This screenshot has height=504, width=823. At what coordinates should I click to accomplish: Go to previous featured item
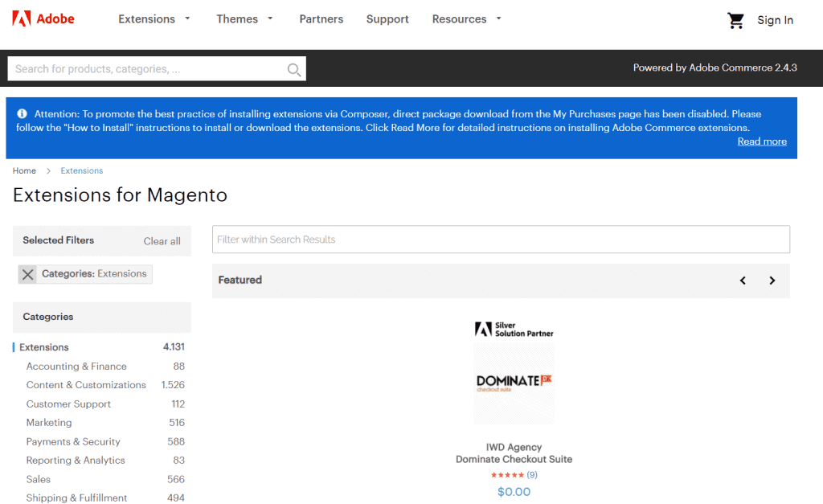click(x=743, y=281)
